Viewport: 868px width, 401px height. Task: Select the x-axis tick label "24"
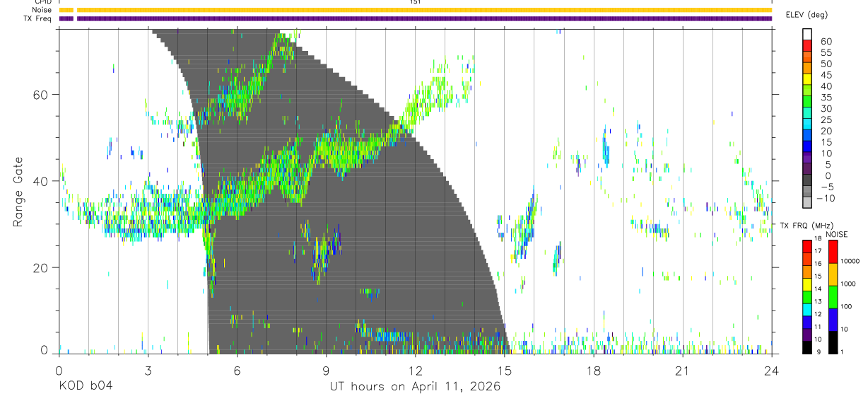click(772, 370)
